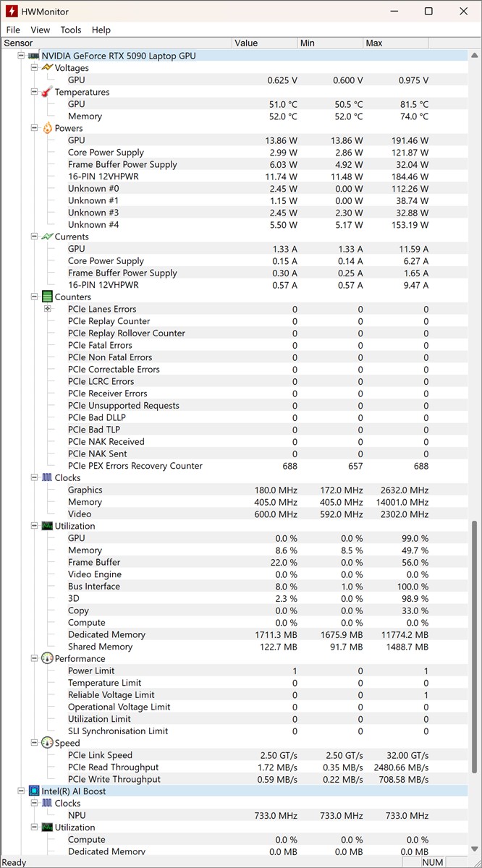Collapse the GPU Clocks section
482x868 pixels.
point(34,478)
